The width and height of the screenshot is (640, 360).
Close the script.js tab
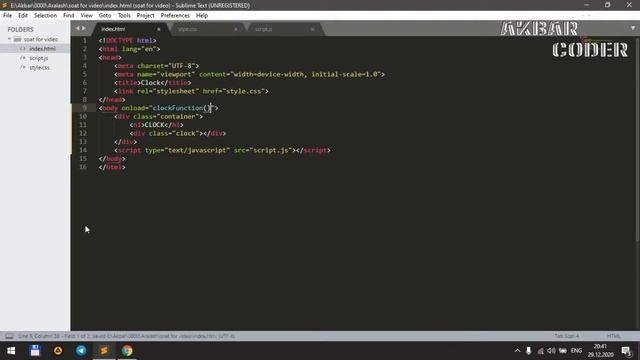pos(313,29)
